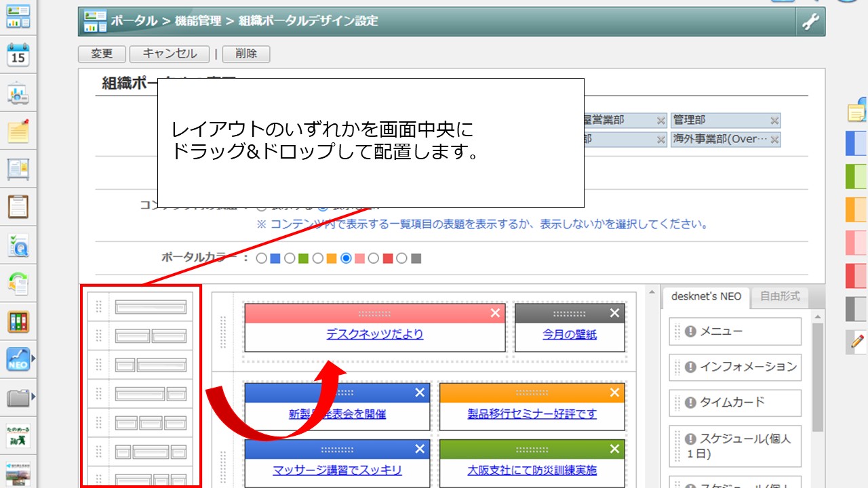This screenshot has width=868, height=488.
Task: Select the blue portal color radio button
Action: coord(262,258)
